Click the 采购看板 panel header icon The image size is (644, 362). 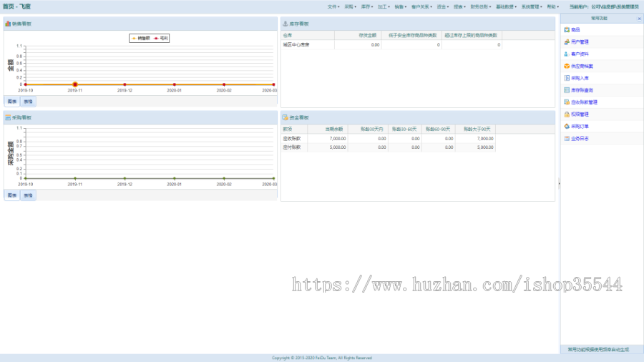(8, 118)
